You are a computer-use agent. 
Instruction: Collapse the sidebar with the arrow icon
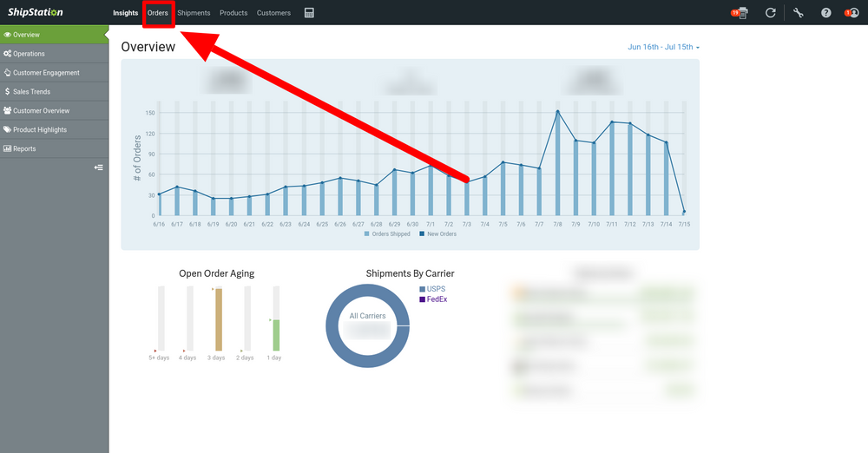(99, 167)
